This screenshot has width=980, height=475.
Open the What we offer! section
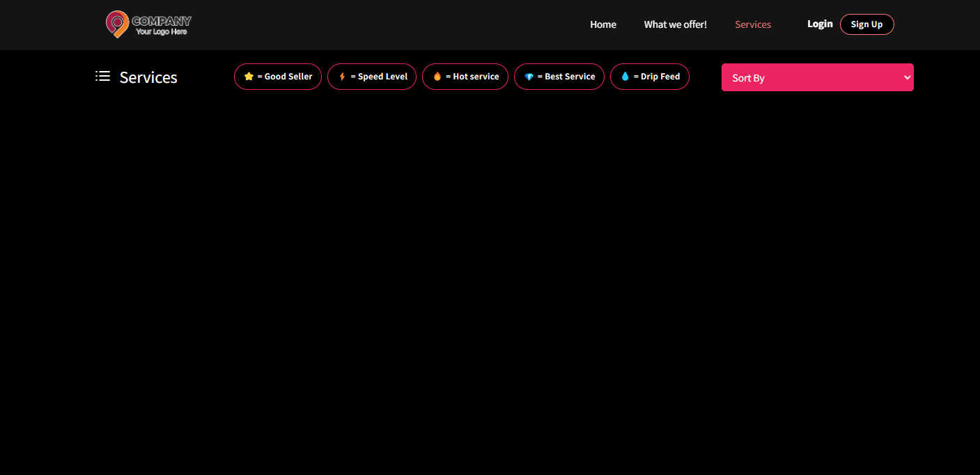click(675, 24)
